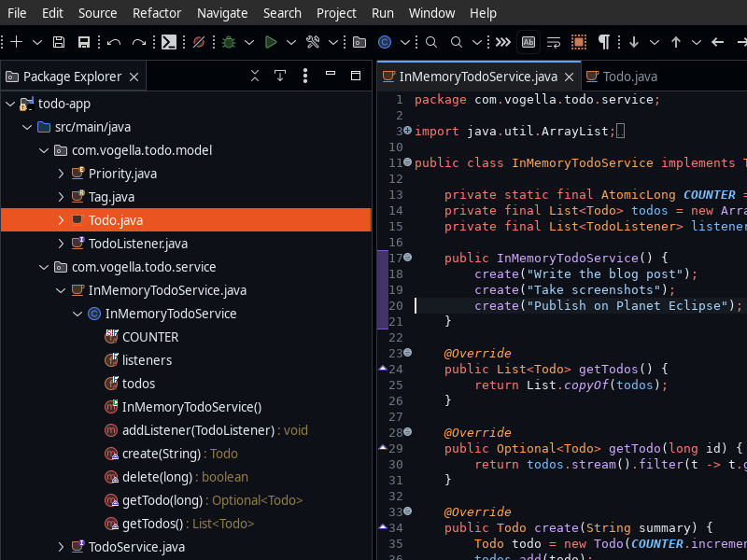Click the Save All toolbar icon
Image resolution: width=747 pixels, height=560 pixels.
click(x=84, y=42)
